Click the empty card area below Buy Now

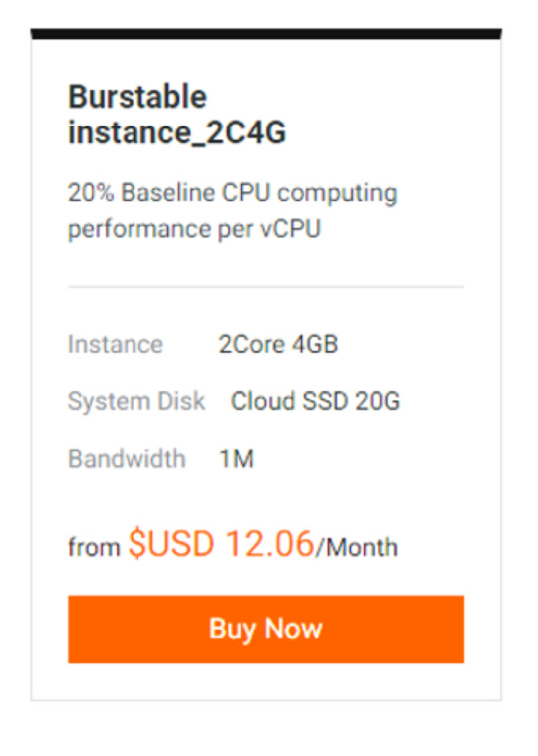pos(266,681)
